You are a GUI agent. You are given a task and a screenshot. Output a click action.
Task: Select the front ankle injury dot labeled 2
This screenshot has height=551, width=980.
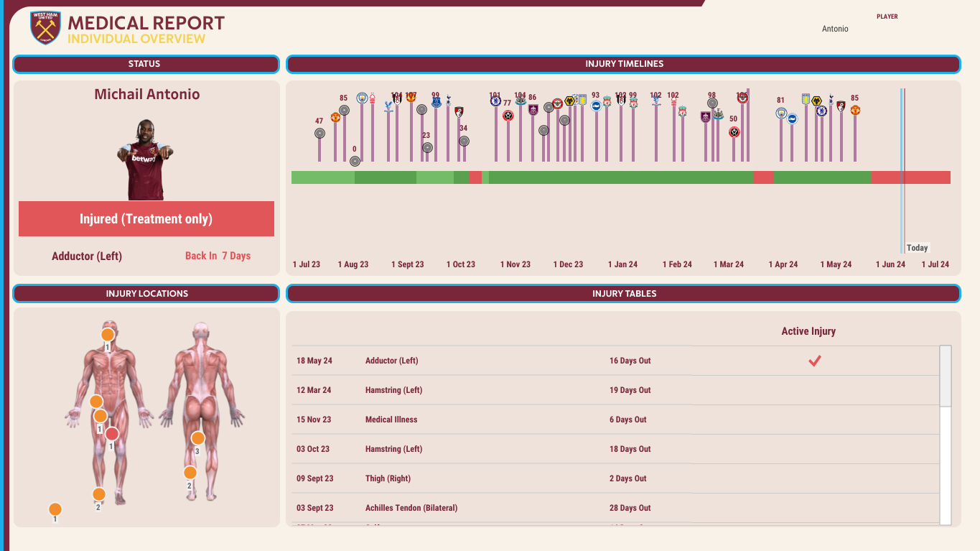[x=99, y=494]
